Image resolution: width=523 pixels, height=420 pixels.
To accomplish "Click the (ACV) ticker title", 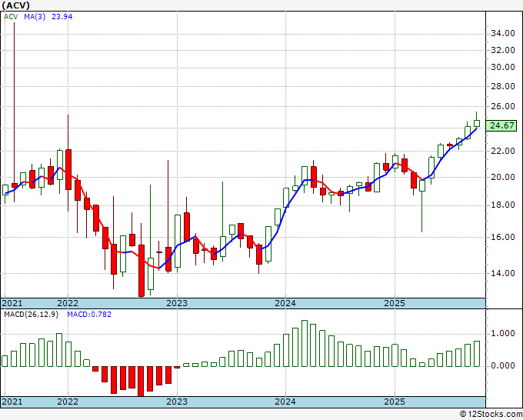I will (15, 5).
